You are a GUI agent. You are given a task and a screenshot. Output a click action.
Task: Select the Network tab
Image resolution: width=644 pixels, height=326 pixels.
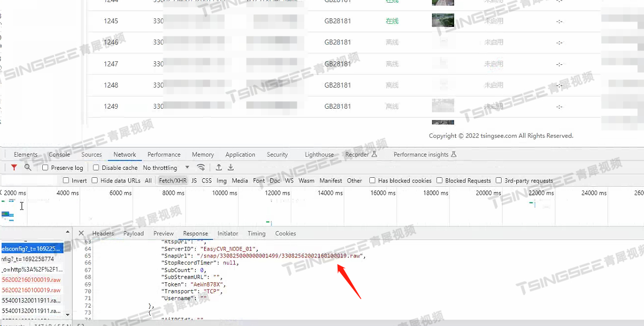(x=124, y=155)
